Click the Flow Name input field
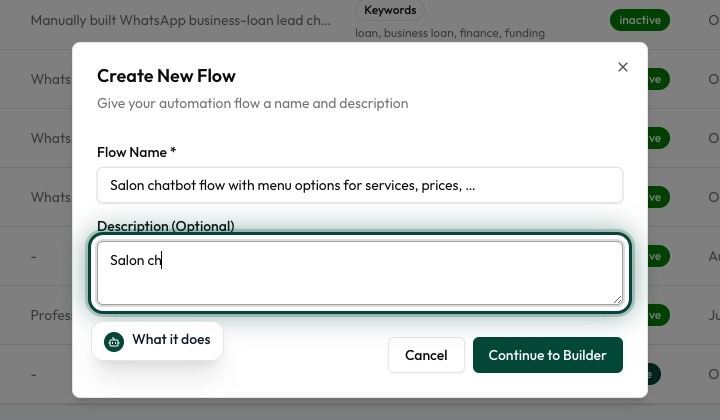This screenshot has height=420, width=720. click(360, 185)
